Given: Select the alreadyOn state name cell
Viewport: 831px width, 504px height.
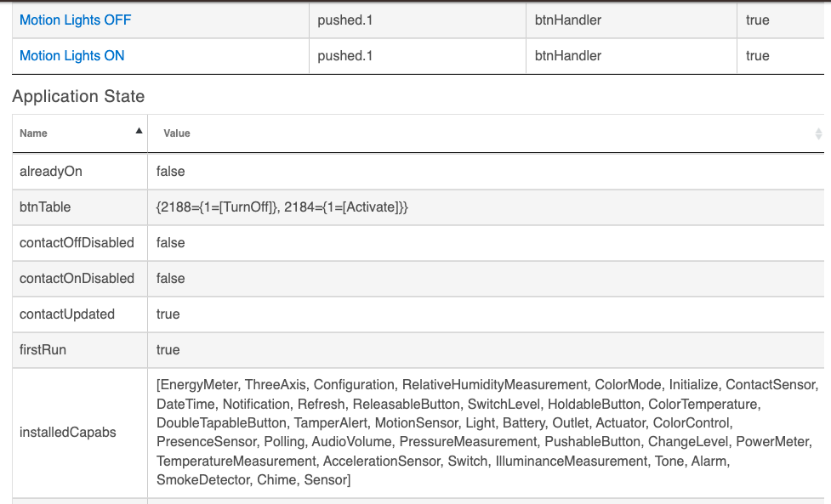Looking at the screenshot, I should (80, 172).
